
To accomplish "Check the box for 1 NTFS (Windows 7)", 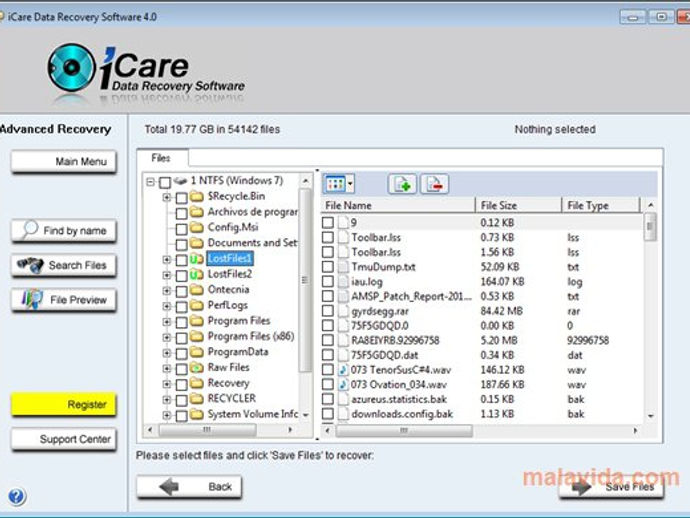I will (165, 182).
